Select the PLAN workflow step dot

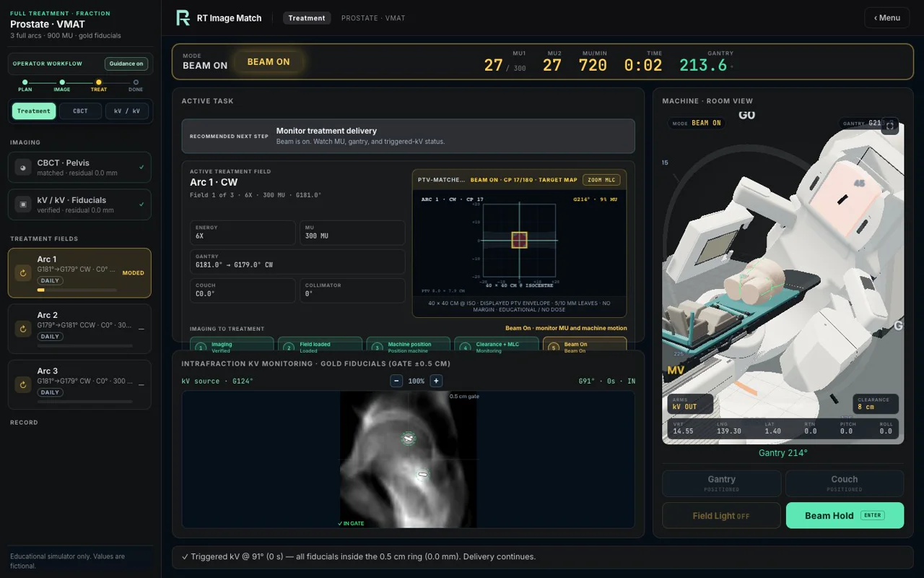pos(25,82)
